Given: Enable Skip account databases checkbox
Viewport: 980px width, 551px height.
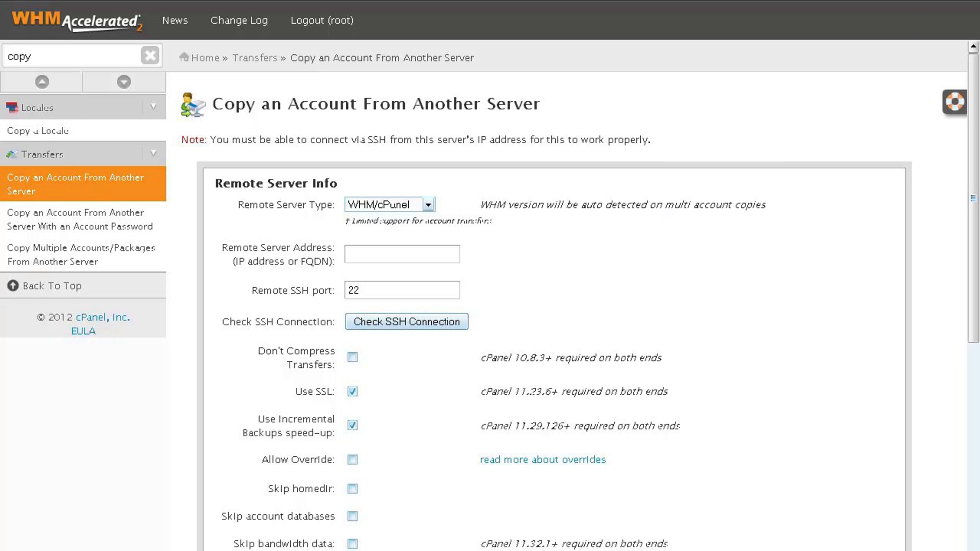Looking at the screenshot, I should (x=352, y=516).
